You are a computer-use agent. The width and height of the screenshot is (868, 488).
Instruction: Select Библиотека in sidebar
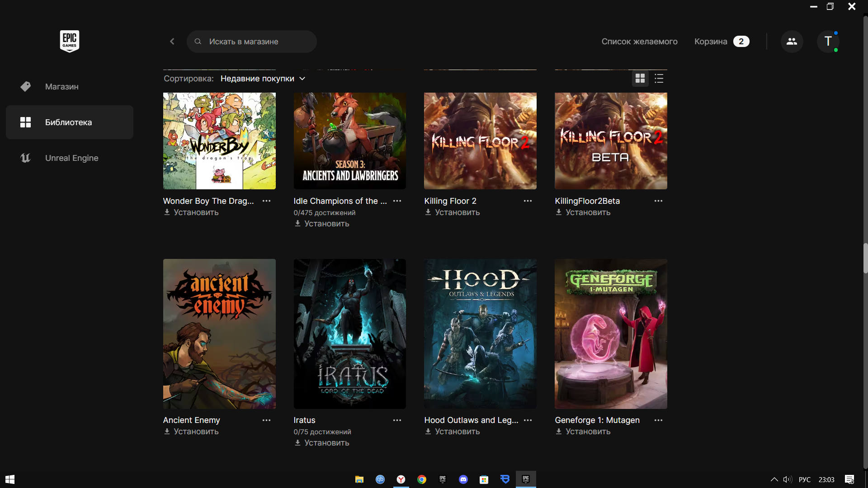pos(70,122)
